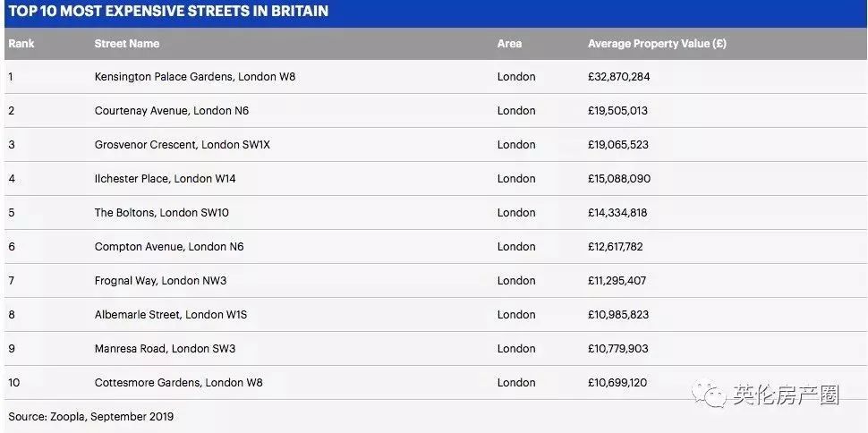The height and width of the screenshot is (433, 868).
Task: Click the Street Name column header
Action: click(x=126, y=43)
